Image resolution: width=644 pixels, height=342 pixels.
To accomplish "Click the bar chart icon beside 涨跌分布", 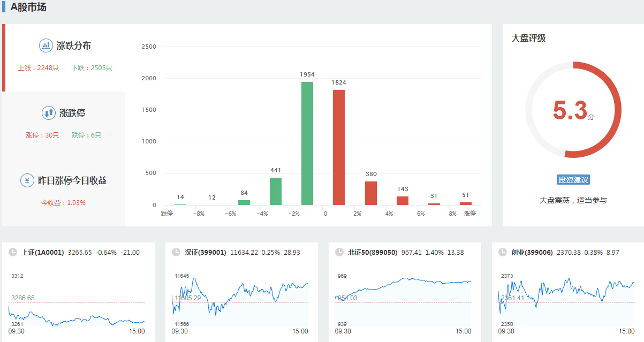I will [46, 45].
